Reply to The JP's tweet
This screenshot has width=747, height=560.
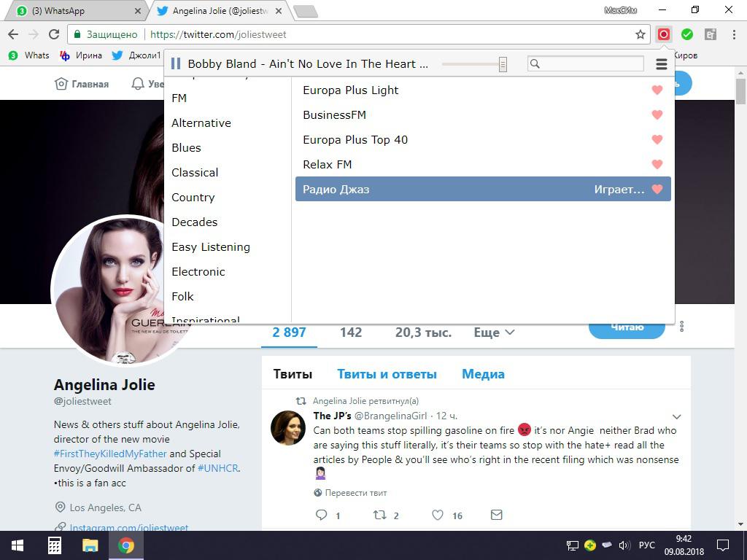[x=322, y=515]
